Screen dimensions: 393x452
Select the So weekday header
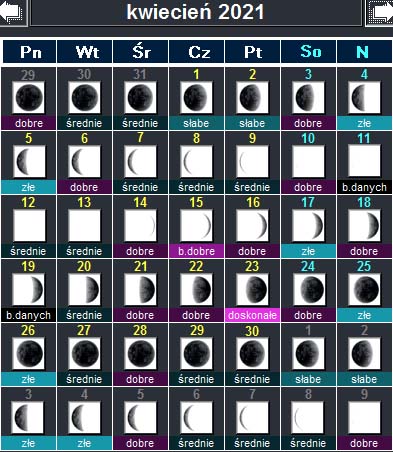point(309,52)
